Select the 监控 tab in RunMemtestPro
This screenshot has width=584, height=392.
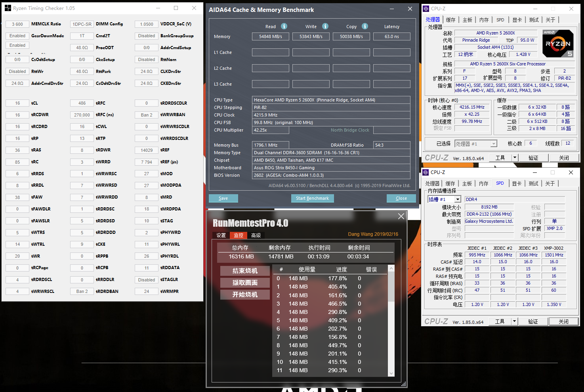click(x=239, y=235)
